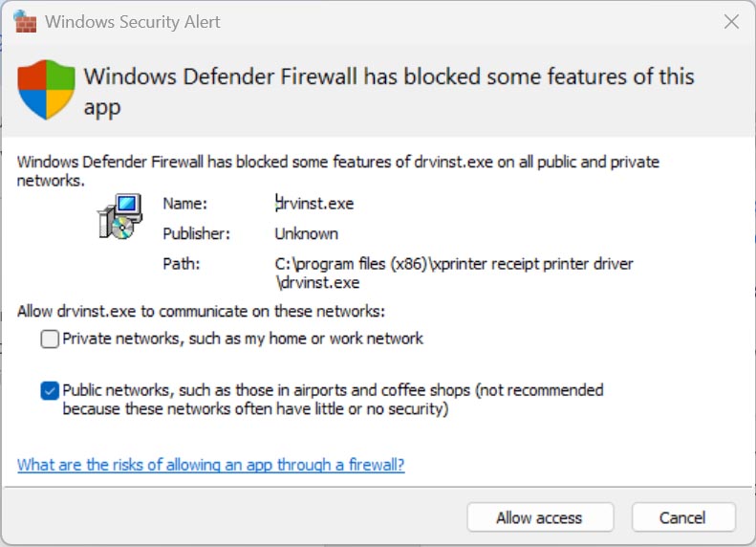Uncheck the Public networks checkbox
Image resolution: width=756 pixels, height=547 pixels.
[x=50, y=390]
